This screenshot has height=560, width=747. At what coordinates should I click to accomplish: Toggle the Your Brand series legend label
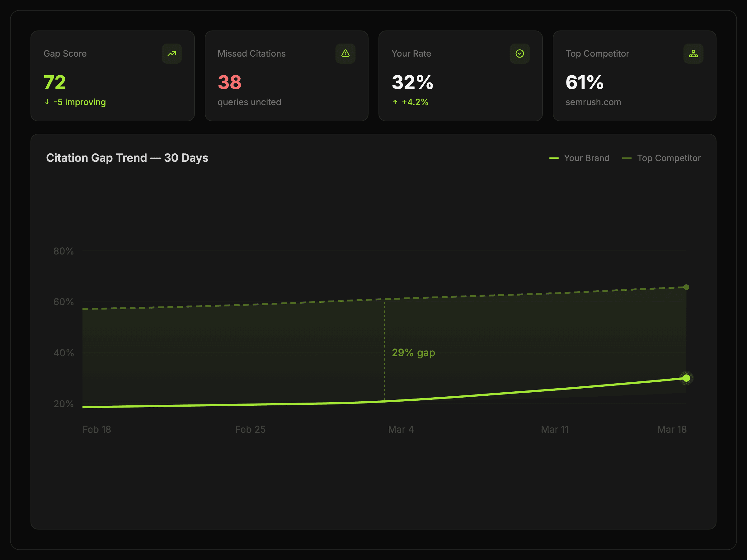coord(587,158)
